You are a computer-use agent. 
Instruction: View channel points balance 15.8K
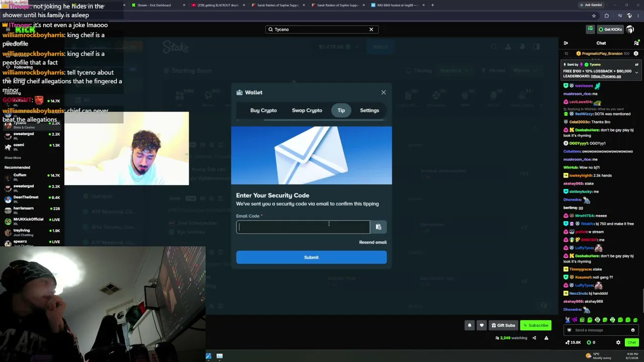(x=573, y=342)
